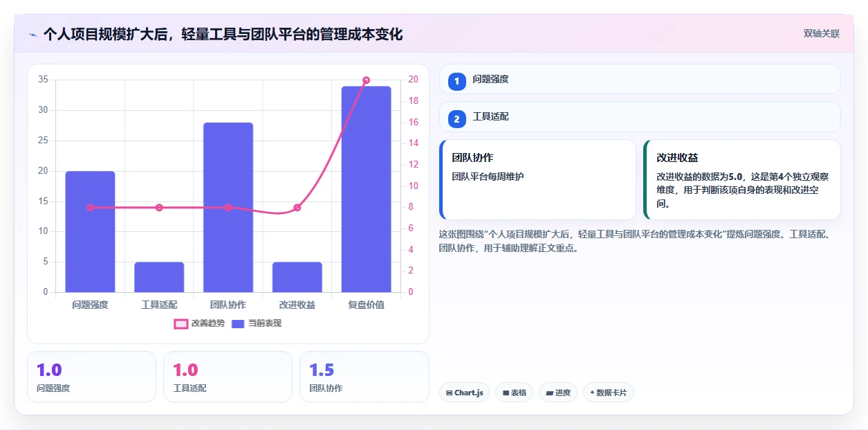Select the 团队协作 bar in chart

click(228, 207)
